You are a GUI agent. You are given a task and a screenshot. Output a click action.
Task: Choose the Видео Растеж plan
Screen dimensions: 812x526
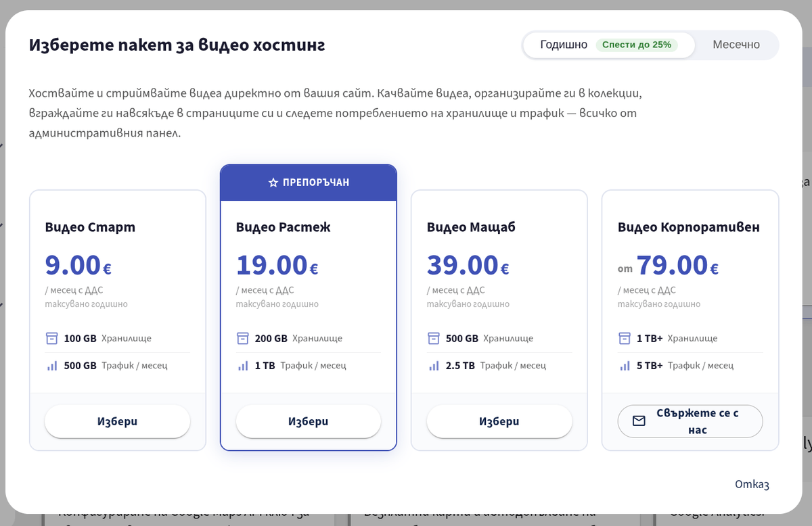[x=309, y=421]
